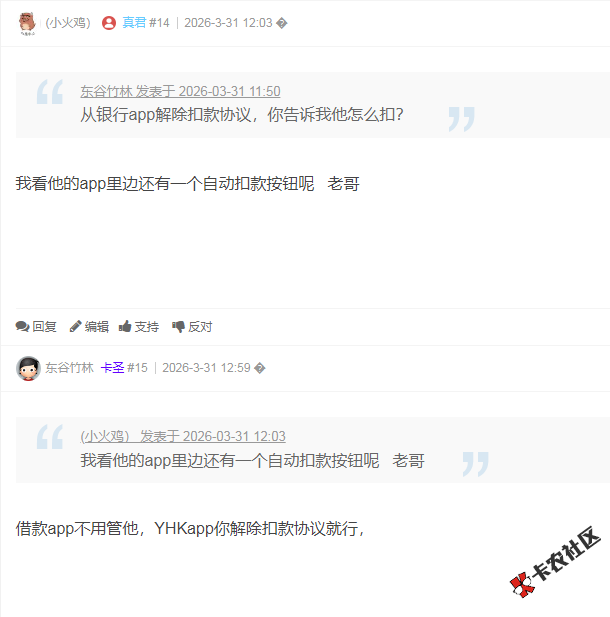Click the 卡圣 rank label
The image size is (610, 617).
click(113, 368)
